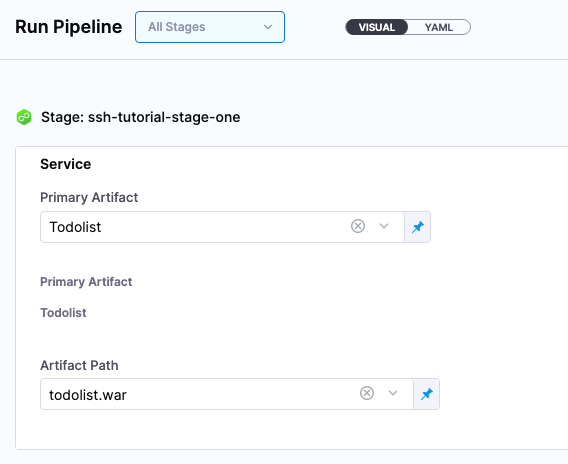The image size is (568, 464).
Task: Click the pin icon beside the todolist.war field
Action: click(427, 394)
